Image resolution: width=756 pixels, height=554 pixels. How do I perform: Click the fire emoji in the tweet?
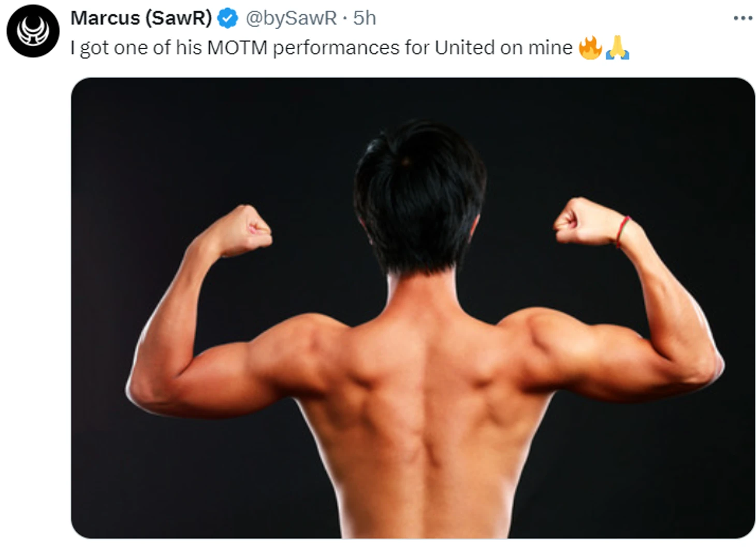click(x=590, y=48)
